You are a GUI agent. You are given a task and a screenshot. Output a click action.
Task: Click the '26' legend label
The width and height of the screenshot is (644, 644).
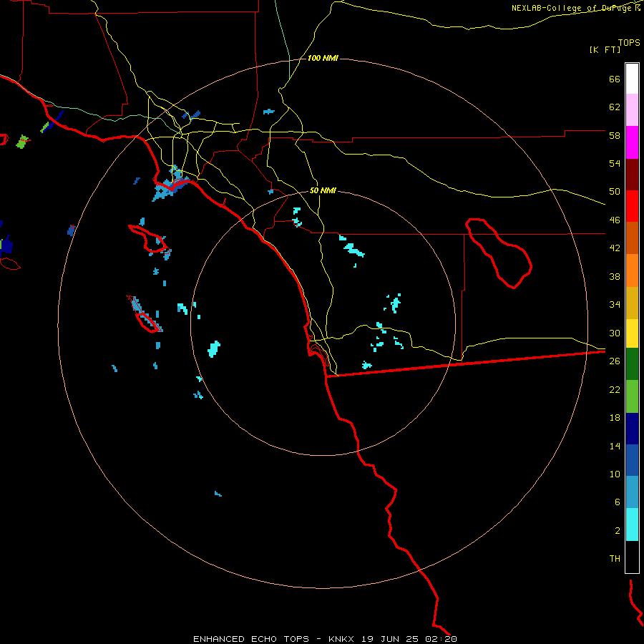tap(615, 361)
